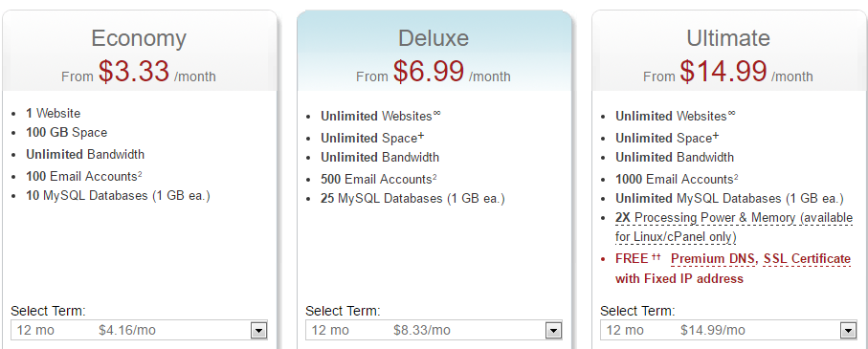Click the $3.33 price in Economy
Image resolution: width=868 pixels, height=349 pixels.
(x=134, y=71)
